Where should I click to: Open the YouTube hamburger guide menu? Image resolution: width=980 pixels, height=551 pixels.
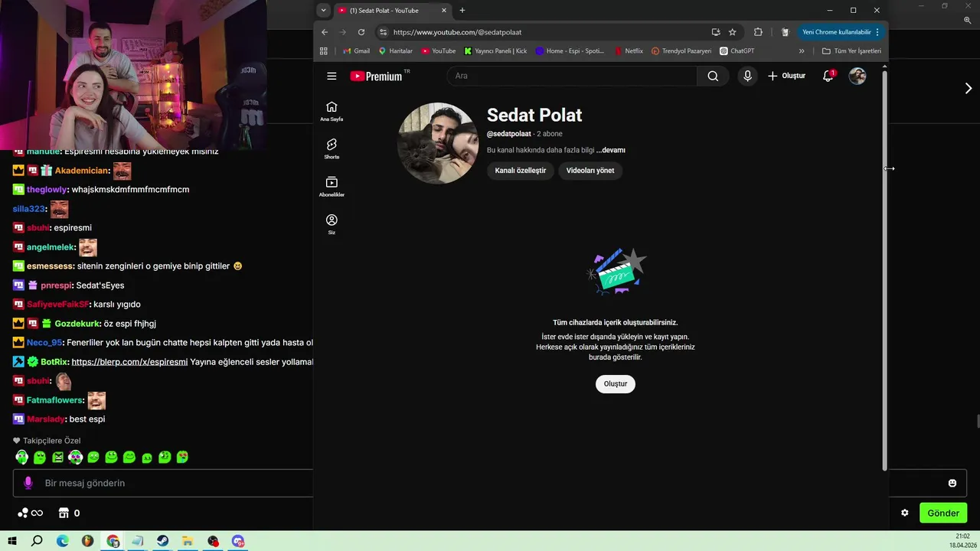[332, 76]
